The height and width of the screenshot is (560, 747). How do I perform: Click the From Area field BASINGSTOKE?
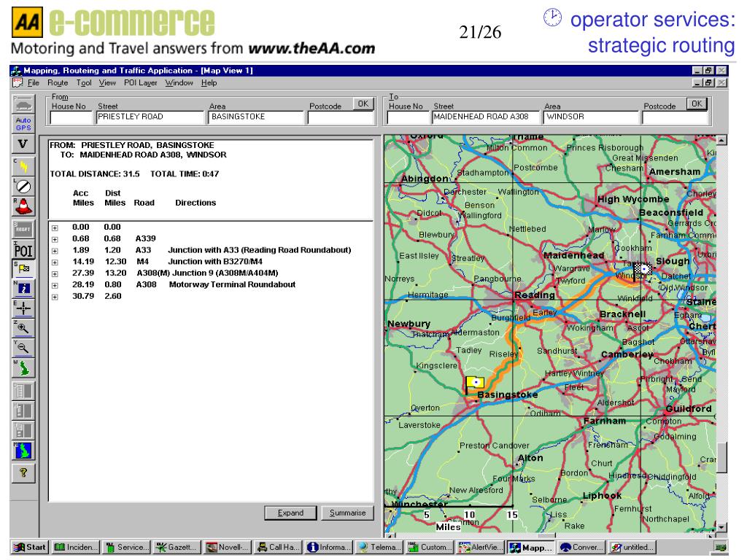[x=256, y=117]
